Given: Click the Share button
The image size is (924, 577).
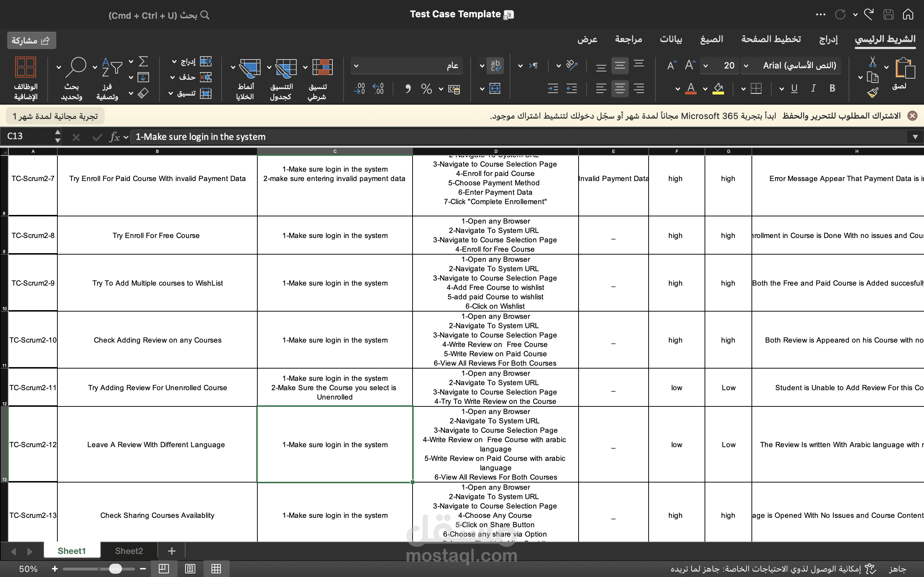Looking at the screenshot, I should (x=31, y=40).
